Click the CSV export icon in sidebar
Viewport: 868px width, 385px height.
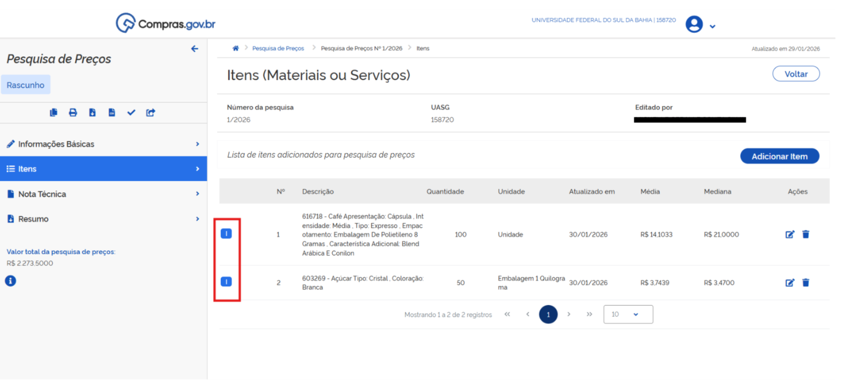[112, 113]
